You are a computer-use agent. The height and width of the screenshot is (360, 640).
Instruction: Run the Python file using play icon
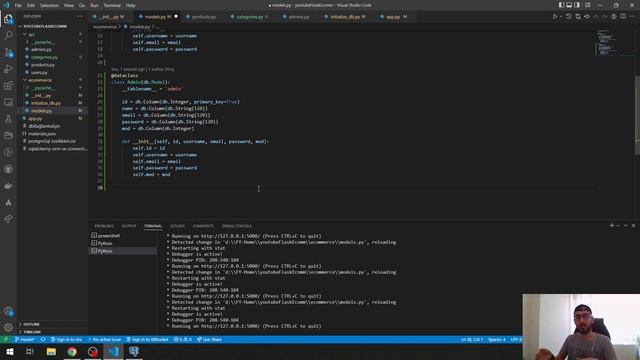click(555, 17)
